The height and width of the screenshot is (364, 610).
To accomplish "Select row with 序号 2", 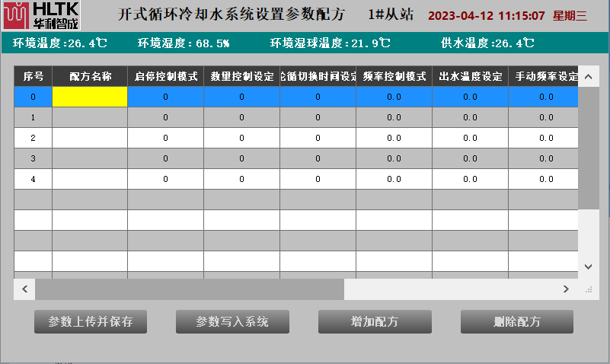I will pyautogui.click(x=33, y=138).
